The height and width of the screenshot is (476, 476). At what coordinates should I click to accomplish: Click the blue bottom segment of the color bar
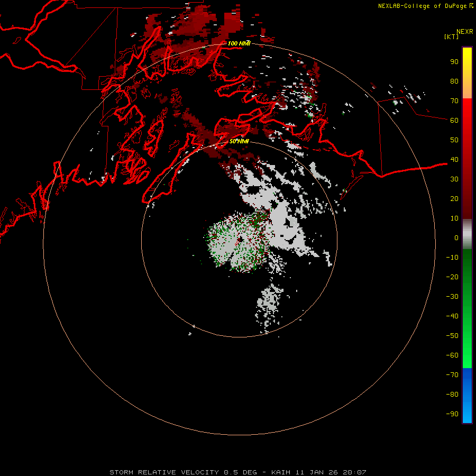click(x=467, y=396)
